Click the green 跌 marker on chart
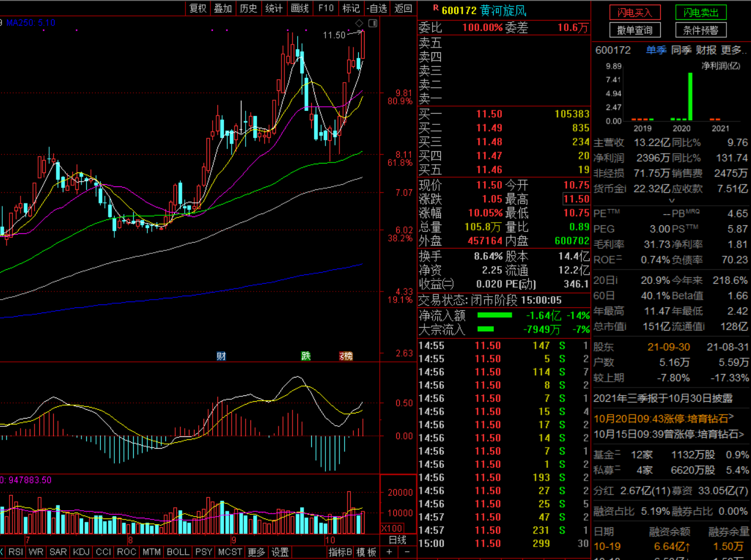 (x=306, y=356)
